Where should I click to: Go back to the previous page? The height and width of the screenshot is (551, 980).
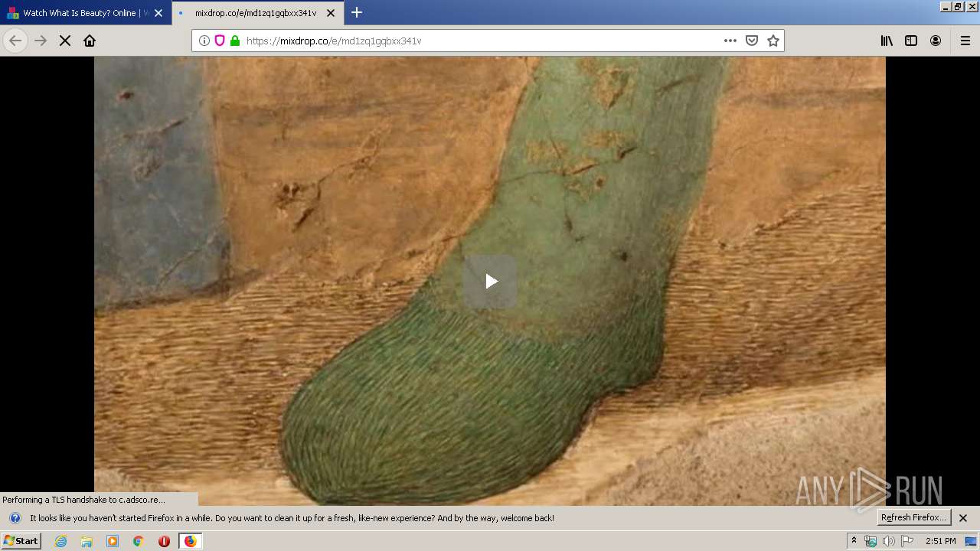[x=15, y=41]
